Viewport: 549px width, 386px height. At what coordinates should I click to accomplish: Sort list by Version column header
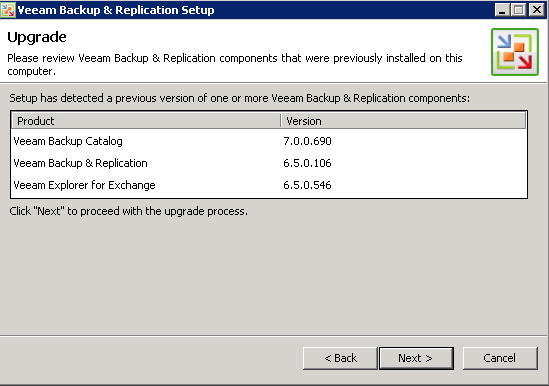(x=403, y=121)
